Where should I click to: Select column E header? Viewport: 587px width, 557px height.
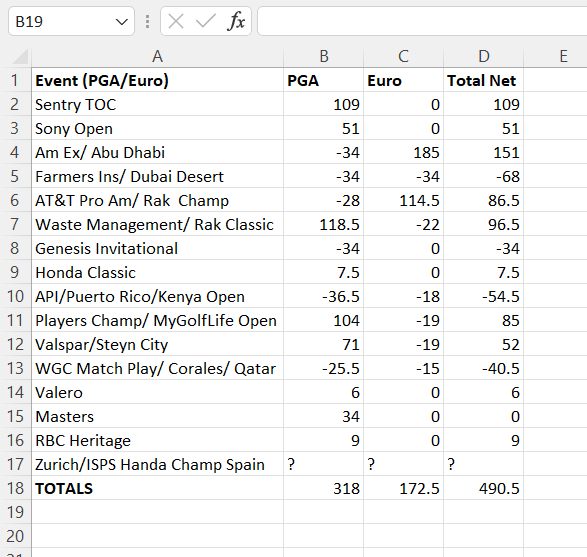click(x=556, y=57)
